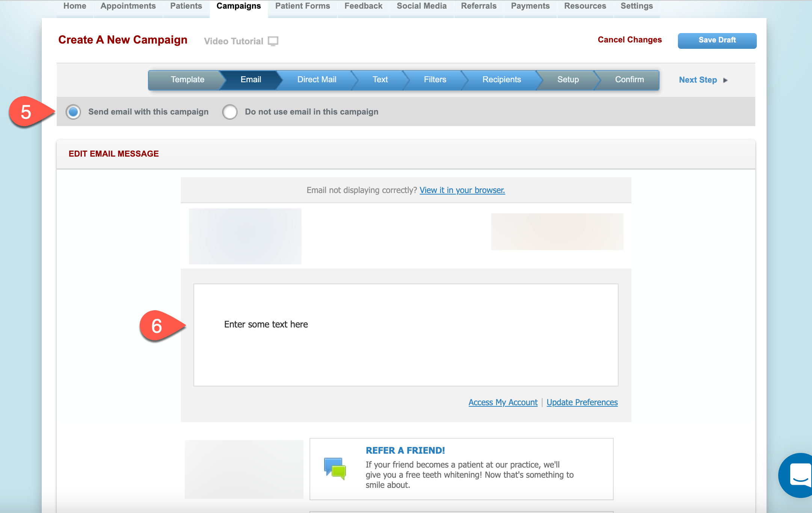This screenshot has height=513, width=812.
Task: Click the Refer A Friend speech bubbles icon
Action: point(335,468)
